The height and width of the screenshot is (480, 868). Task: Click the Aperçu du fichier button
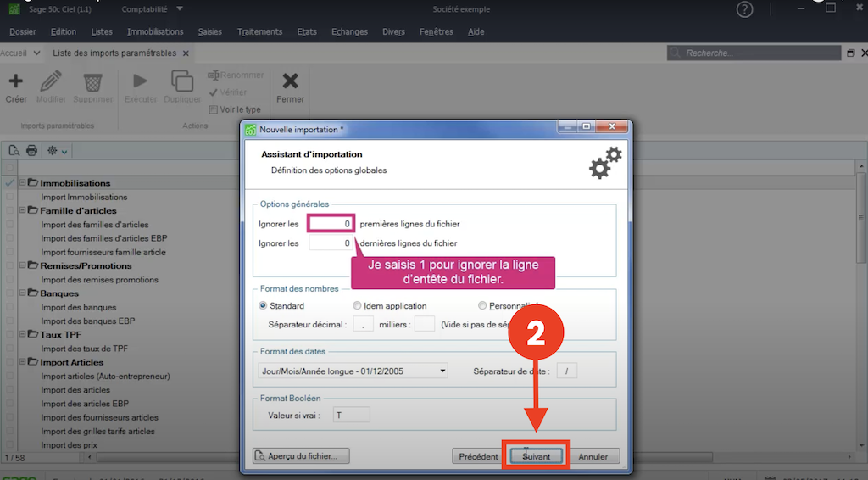coord(301,456)
